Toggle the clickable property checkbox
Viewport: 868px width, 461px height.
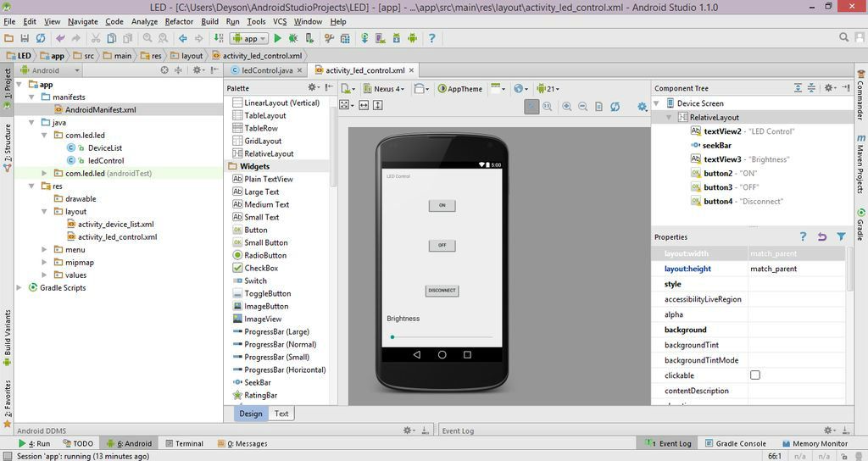pos(755,375)
